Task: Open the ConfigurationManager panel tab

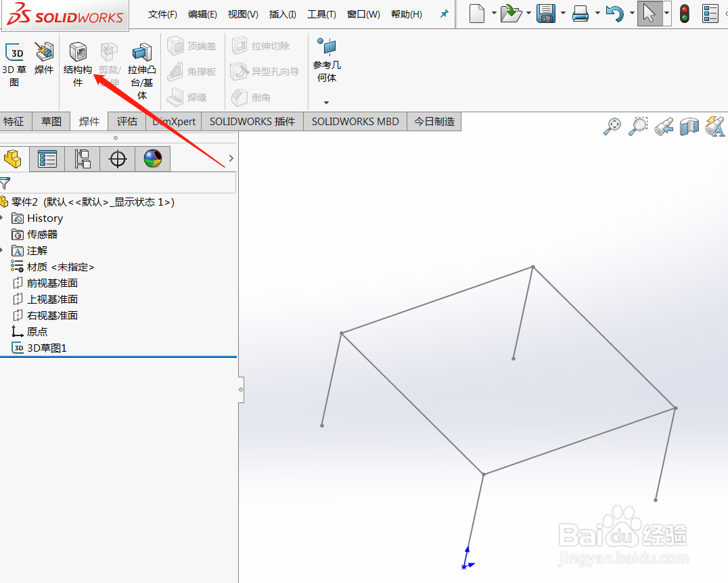Action: pyautogui.click(x=82, y=159)
